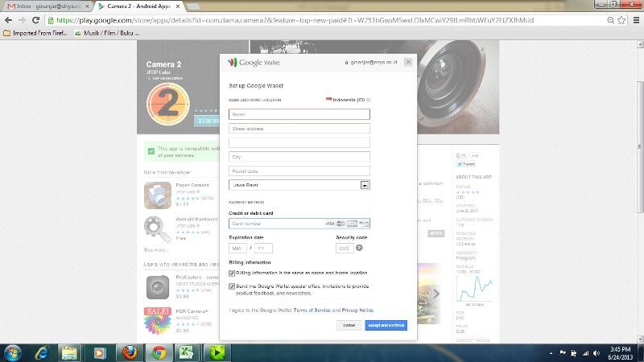
Task: Switch to Firefox in the taskbar
Action: [130, 353]
